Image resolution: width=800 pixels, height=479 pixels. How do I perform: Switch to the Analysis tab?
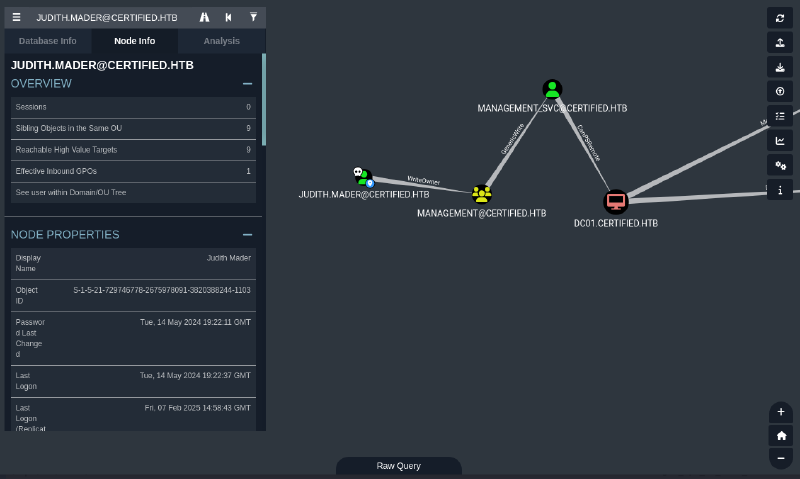221,41
